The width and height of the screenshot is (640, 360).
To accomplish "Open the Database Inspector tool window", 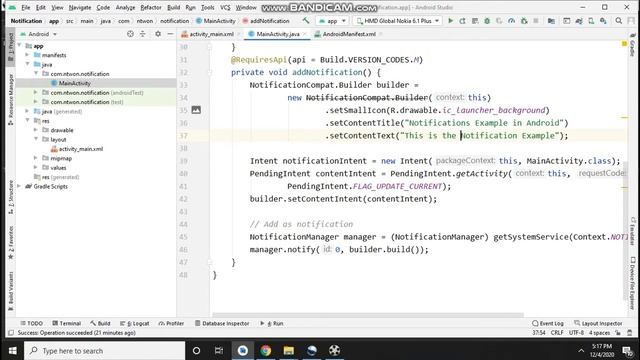I will (x=222, y=323).
